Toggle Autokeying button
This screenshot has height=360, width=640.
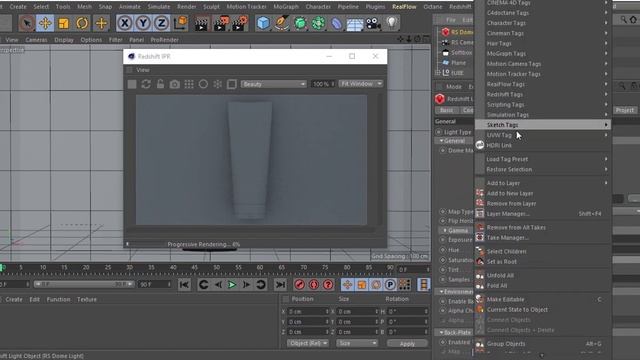coord(314,285)
